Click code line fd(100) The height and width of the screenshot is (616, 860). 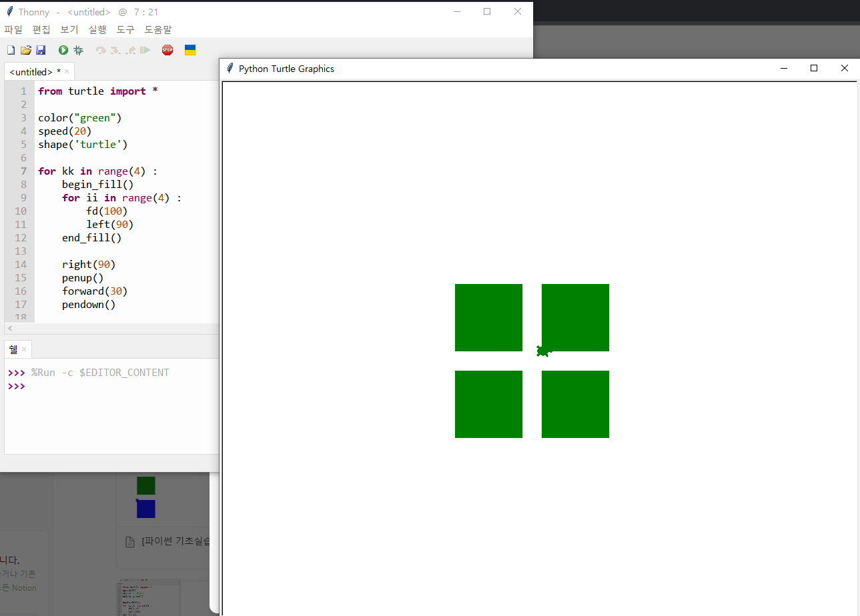107,211
